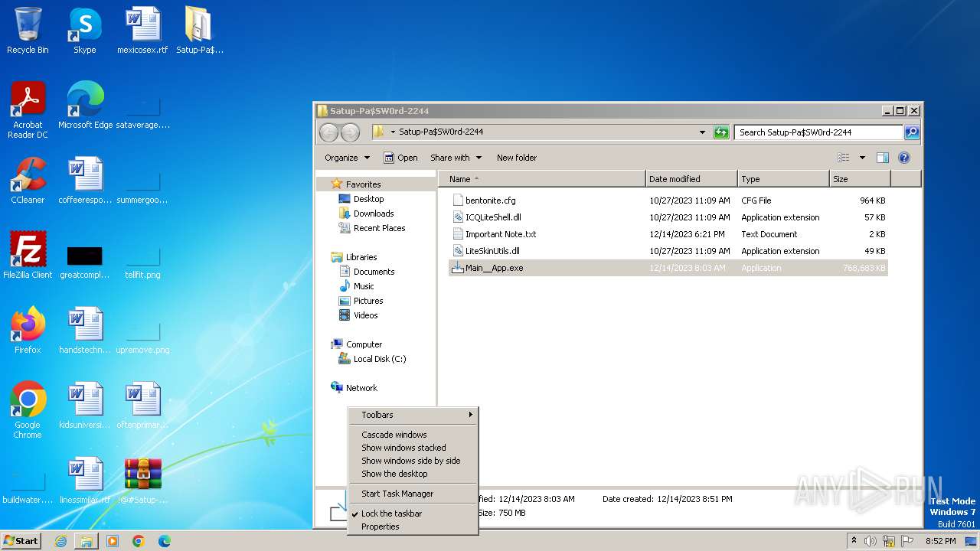Viewport: 980px width, 551px height.
Task: Launch Google Chrome desktop shortcut
Action: pos(28,410)
